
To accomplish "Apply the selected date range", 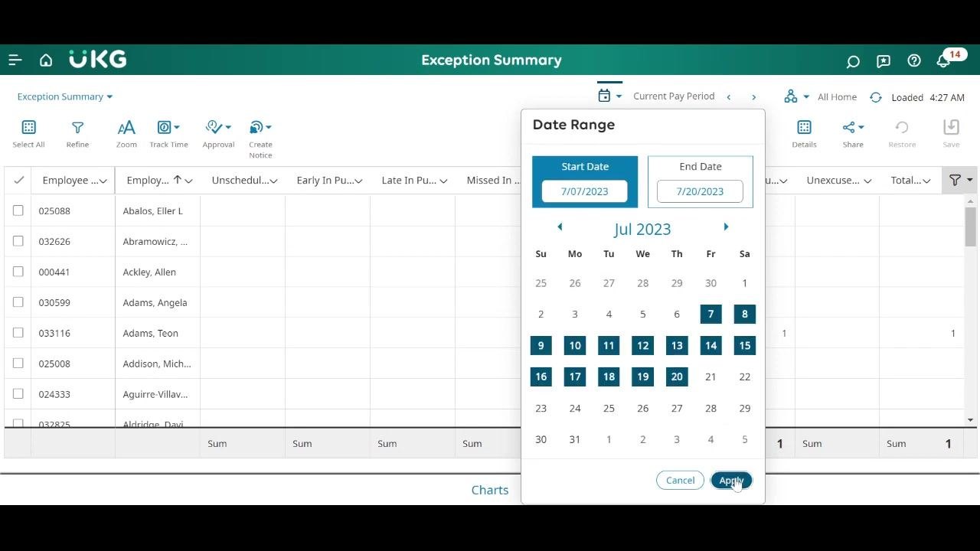I will (731, 481).
